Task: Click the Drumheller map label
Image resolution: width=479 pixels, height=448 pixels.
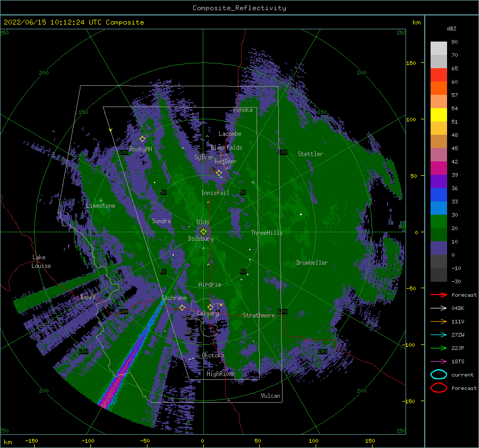Action: pyautogui.click(x=312, y=263)
